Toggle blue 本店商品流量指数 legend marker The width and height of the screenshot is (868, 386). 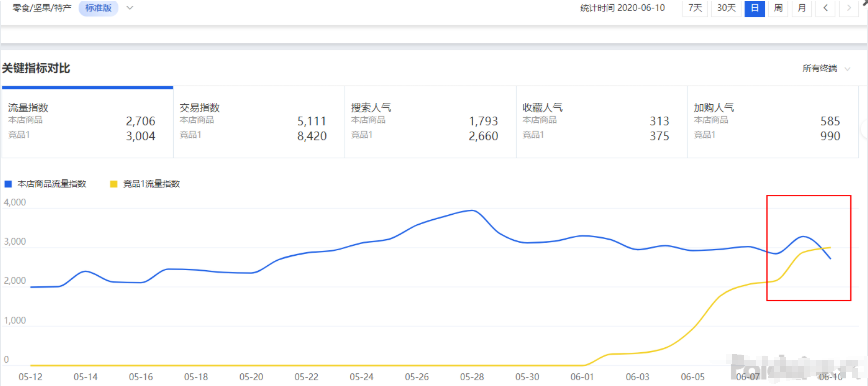[8, 184]
